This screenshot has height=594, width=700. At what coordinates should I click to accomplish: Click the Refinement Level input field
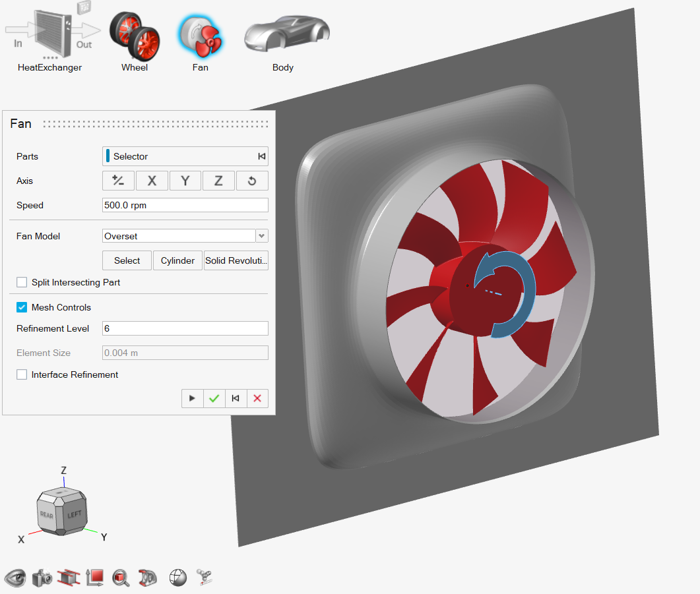pyautogui.click(x=185, y=328)
